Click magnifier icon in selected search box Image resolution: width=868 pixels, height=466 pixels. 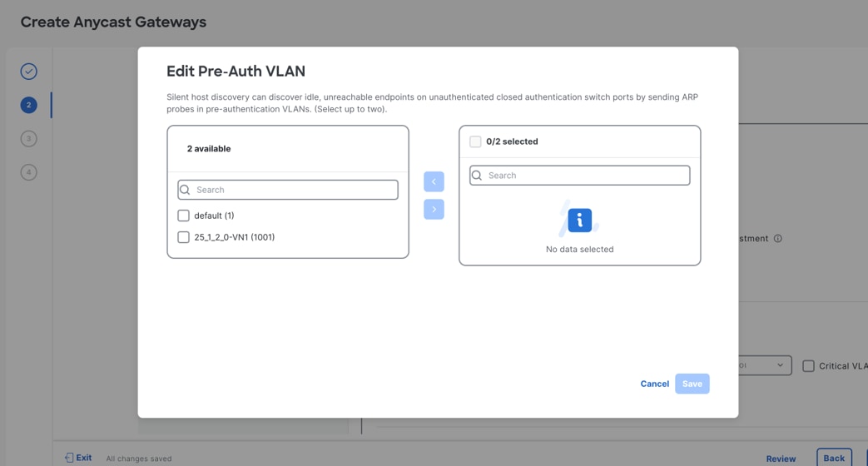click(477, 176)
